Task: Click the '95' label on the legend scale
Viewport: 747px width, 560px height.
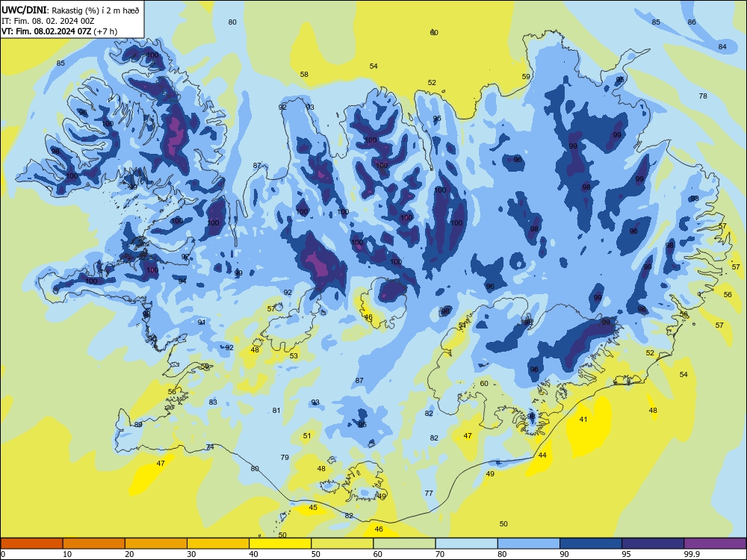Action: 627,554
